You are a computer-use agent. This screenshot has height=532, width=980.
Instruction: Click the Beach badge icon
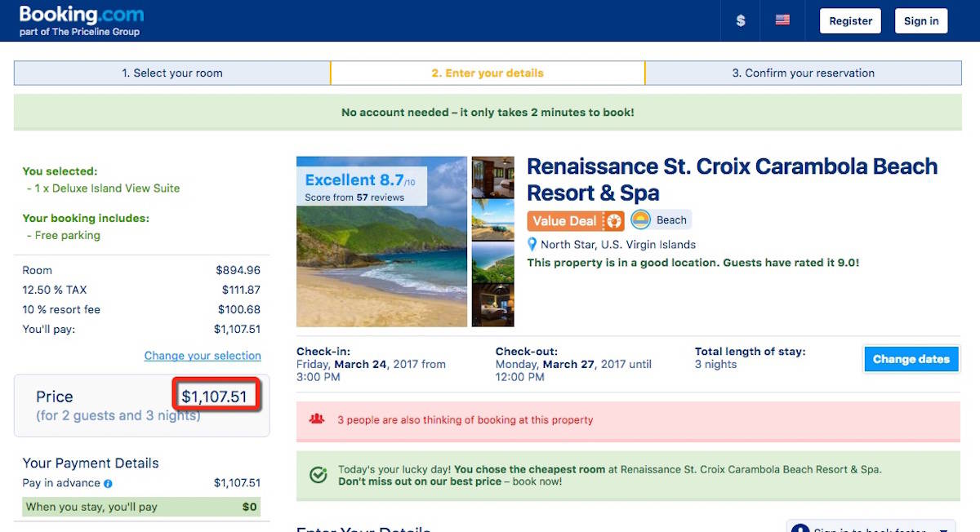click(x=641, y=219)
